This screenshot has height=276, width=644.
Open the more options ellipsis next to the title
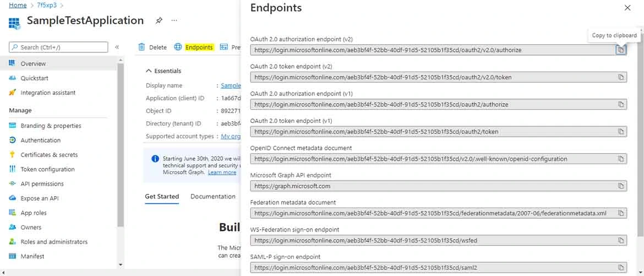coord(174,20)
